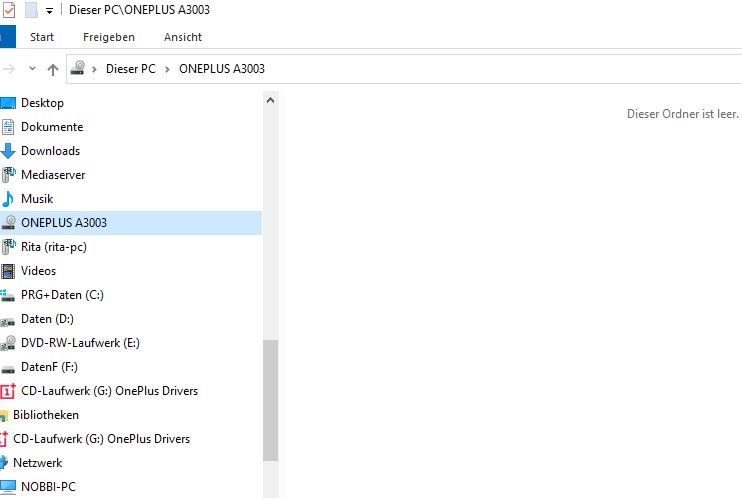
Task: Click Dieser PC breadcrumb in address bar
Action: click(131, 69)
